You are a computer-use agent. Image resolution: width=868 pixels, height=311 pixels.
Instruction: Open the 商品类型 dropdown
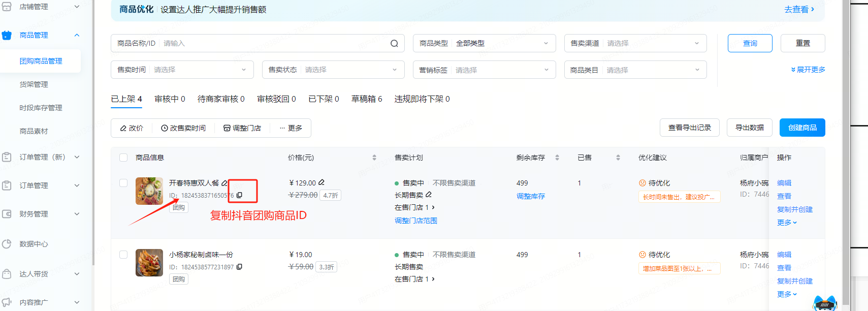484,43
